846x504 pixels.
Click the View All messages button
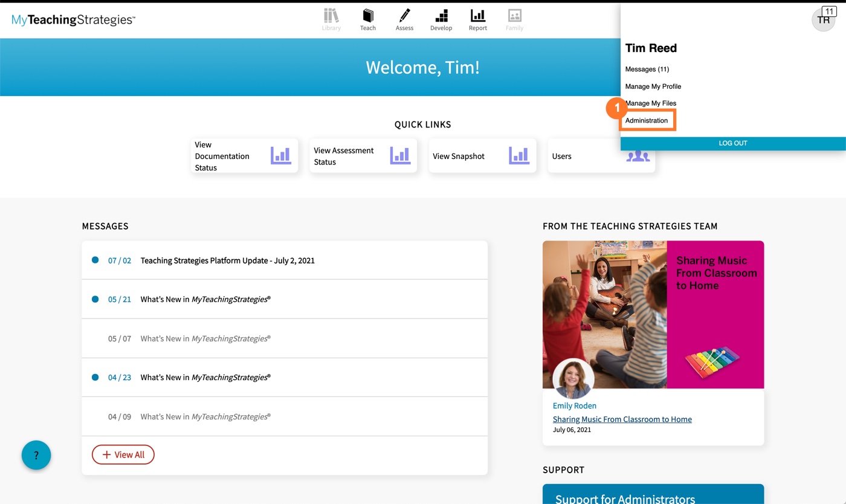click(x=123, y=454)
